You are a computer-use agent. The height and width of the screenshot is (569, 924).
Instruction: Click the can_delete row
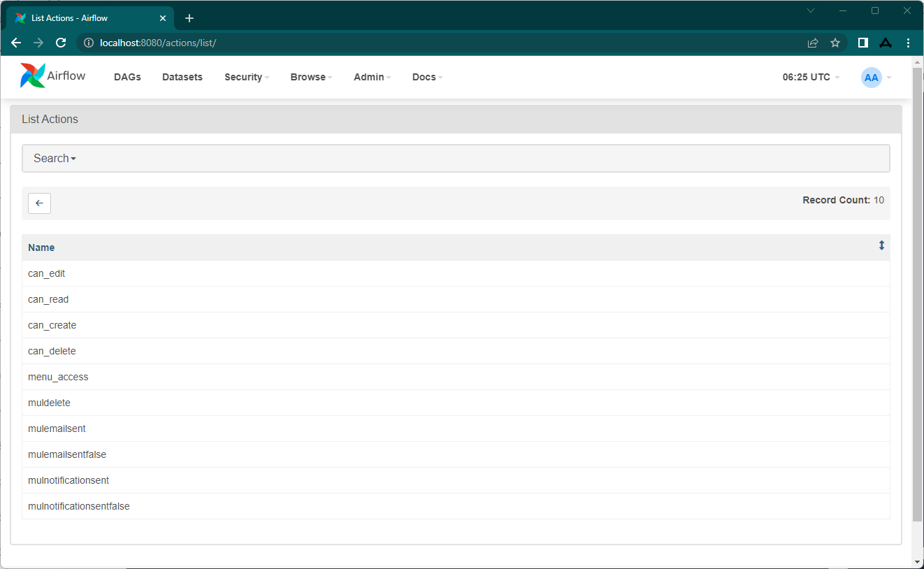(x=456, y=351)
